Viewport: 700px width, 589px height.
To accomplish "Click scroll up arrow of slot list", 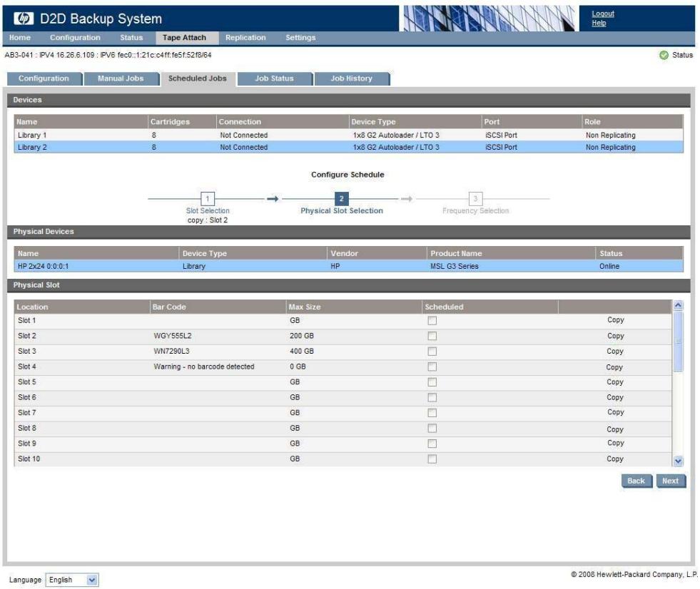I will (678, 305).
